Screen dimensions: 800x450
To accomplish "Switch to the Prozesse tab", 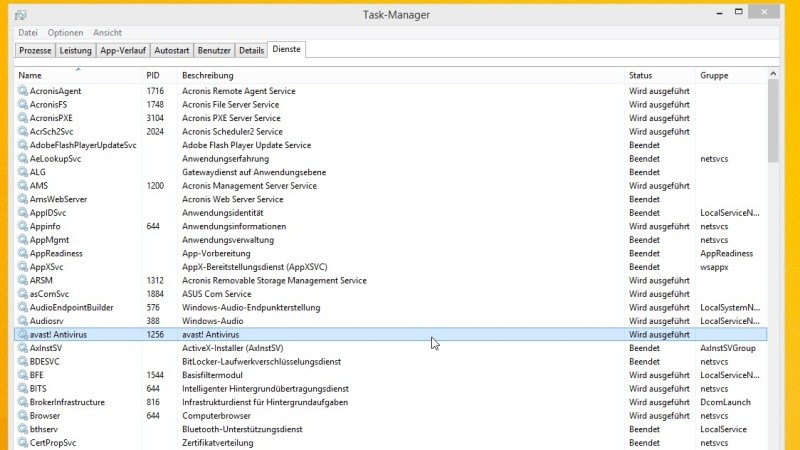I will click(x=35, y=50).
